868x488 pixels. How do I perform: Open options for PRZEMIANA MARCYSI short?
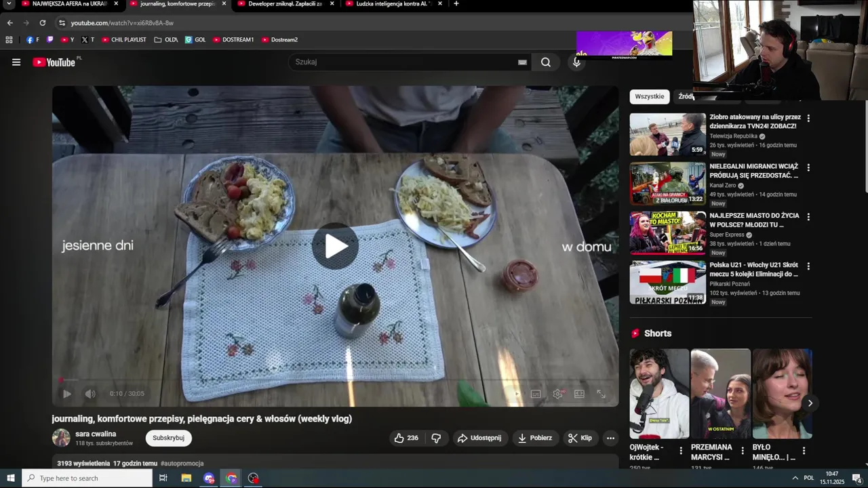[x=743, y=451]
